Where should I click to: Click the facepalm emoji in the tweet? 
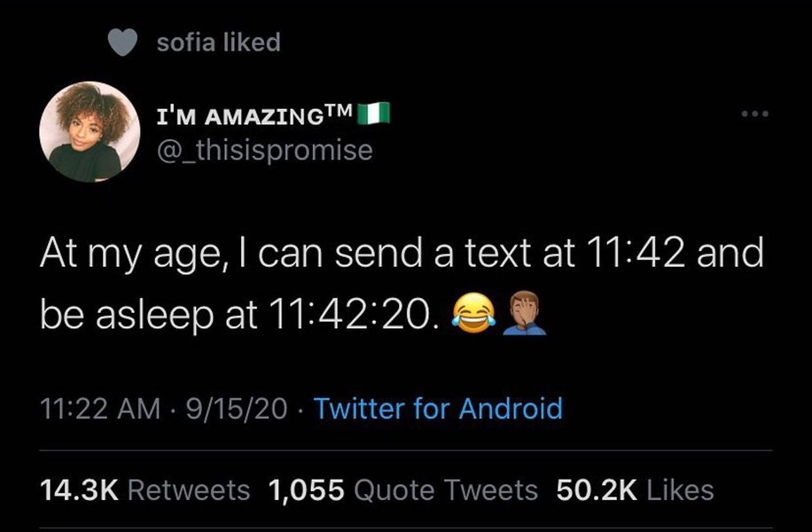525,312
